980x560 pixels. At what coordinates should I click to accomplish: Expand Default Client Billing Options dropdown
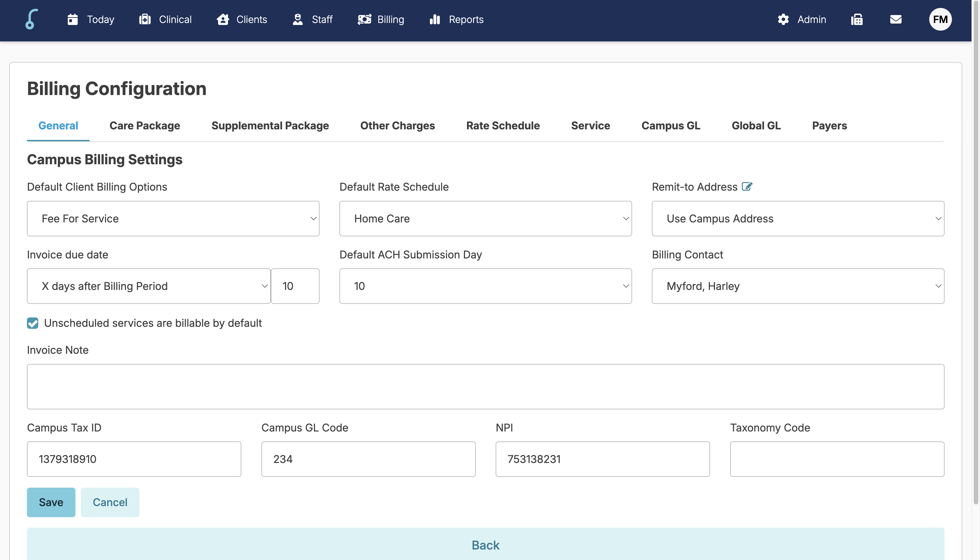(173, 218)
